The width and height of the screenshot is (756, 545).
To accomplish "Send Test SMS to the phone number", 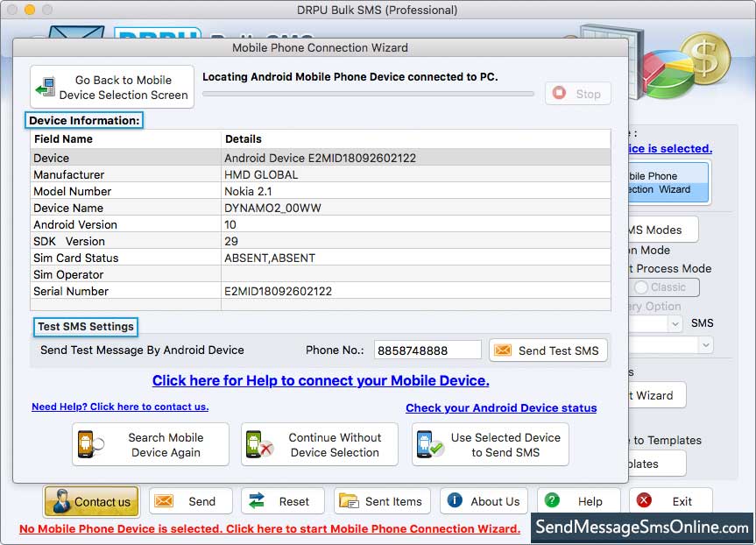I will click(x=548, y=350).
